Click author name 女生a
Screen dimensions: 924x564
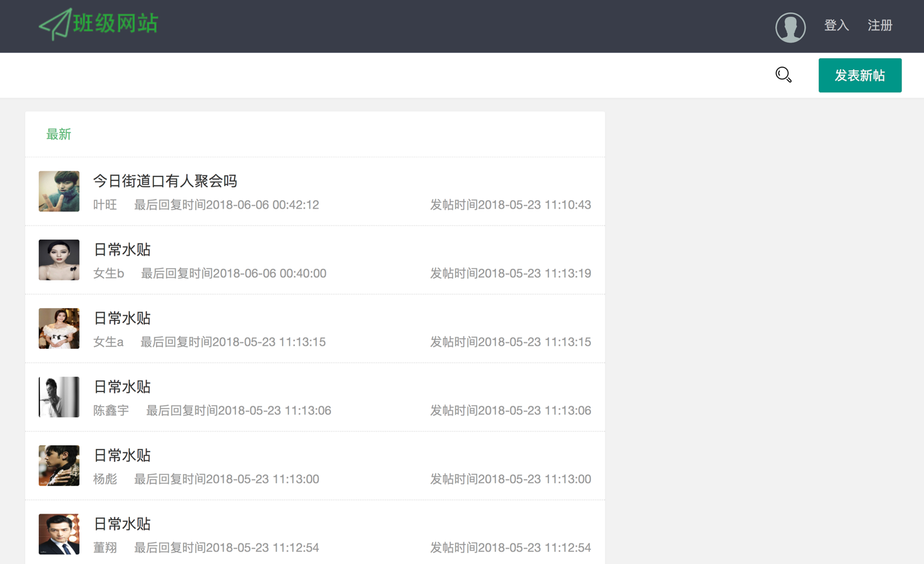click(x=108, y=342)
